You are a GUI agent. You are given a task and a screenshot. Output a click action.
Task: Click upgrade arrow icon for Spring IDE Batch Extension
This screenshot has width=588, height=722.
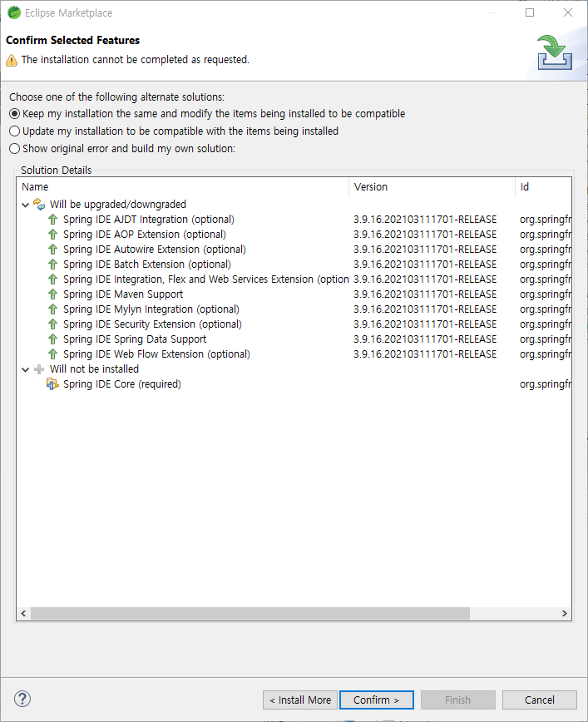53,265
